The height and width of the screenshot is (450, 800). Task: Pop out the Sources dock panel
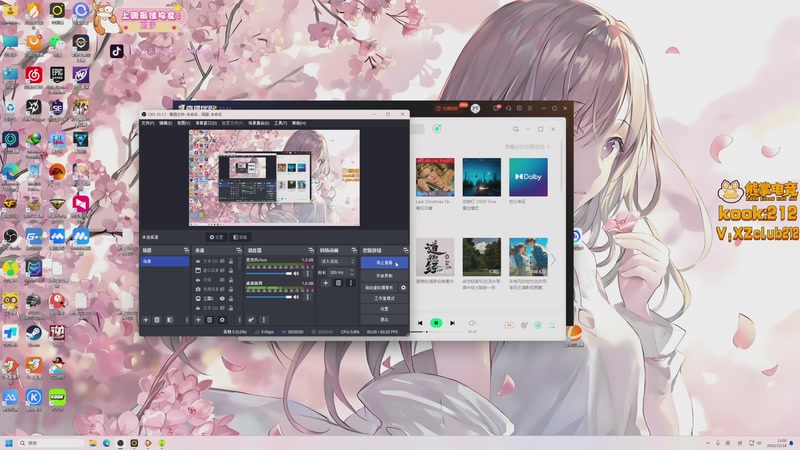click(238, 251)
